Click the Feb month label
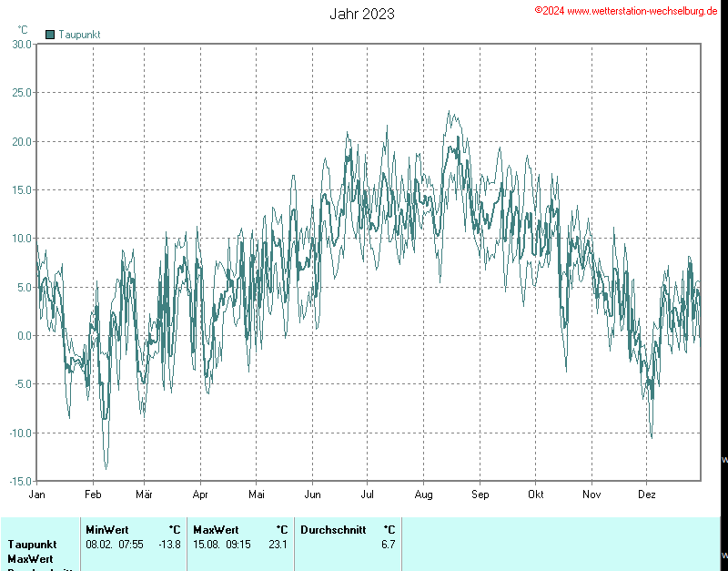728x571 pixels. pos(93,495)
